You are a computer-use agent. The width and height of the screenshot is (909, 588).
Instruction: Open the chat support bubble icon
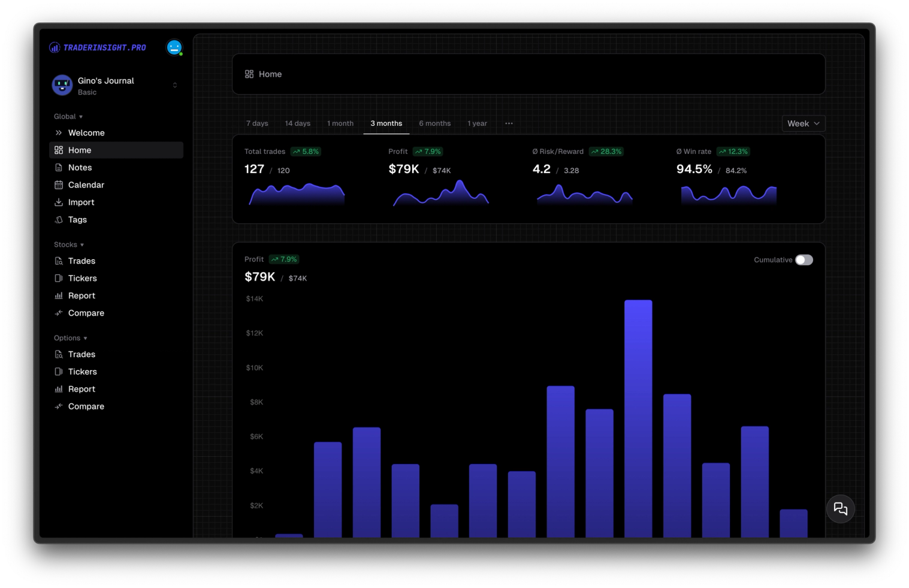pyautogui.click(x=840, y=509)
